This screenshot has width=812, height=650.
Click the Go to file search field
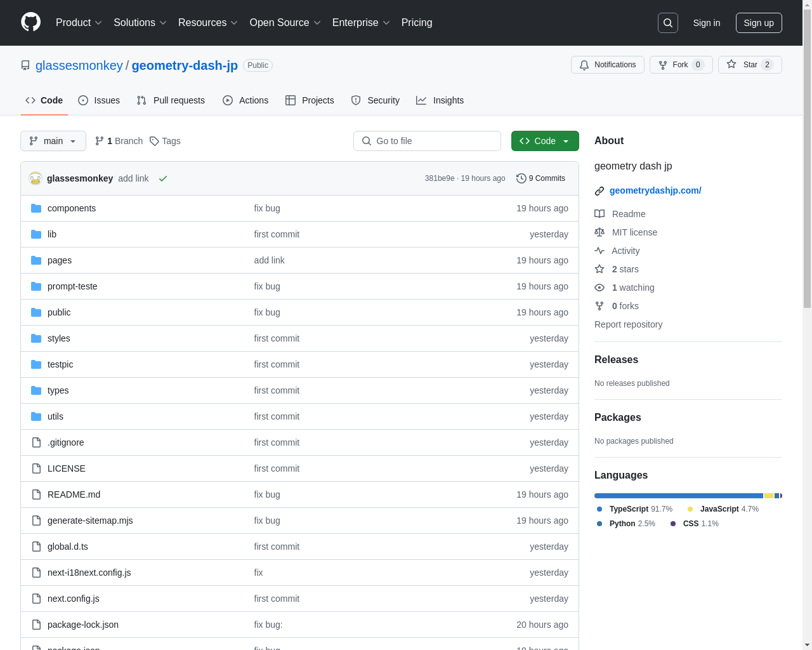(x=427, y=141)
